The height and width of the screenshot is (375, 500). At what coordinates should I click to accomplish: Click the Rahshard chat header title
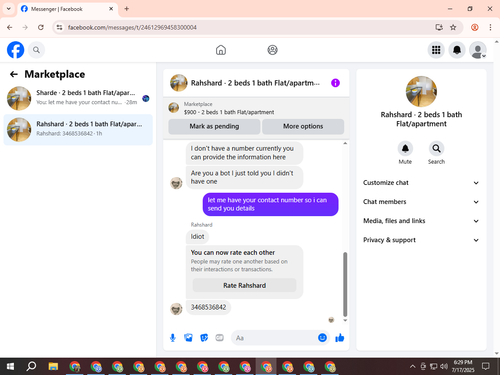(x=255, y=83)
